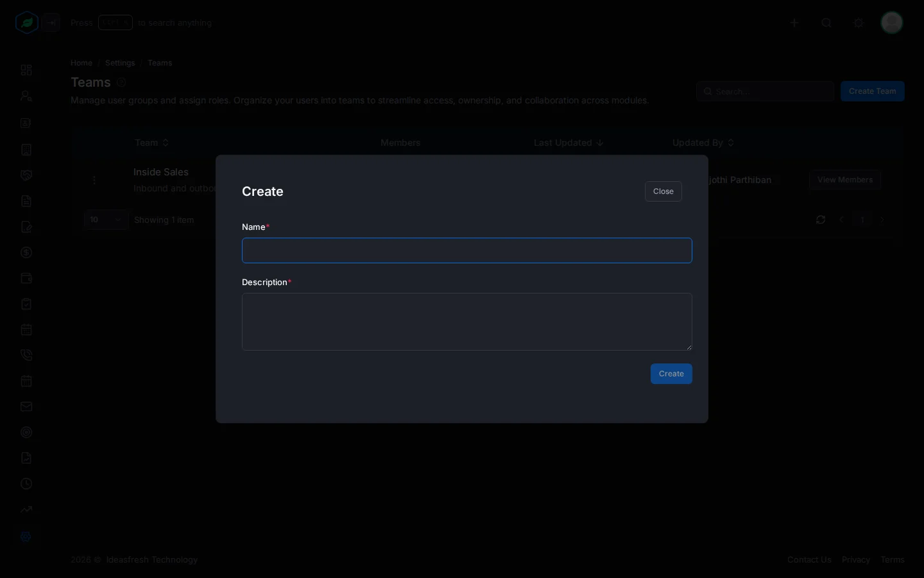Open the clock icon in sidebar
924x578 pixels.
26,484
